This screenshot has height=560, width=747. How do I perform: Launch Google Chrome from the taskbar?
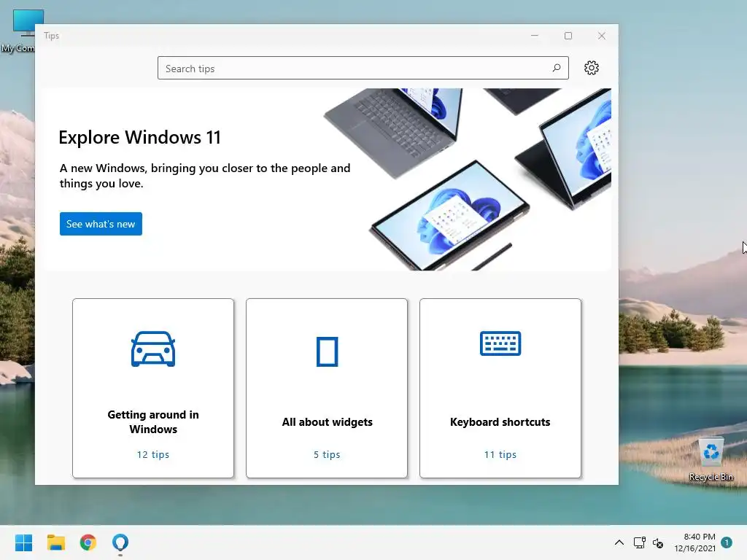point(88,542)
